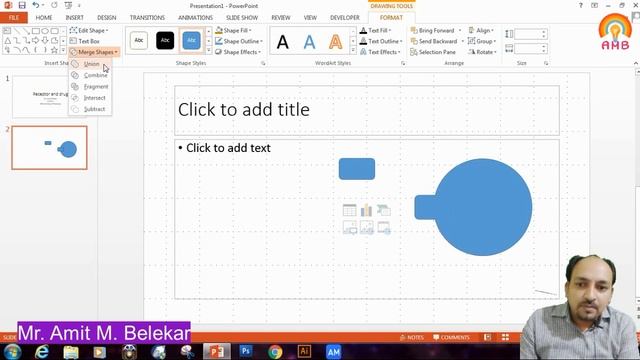Screen dimensions: 640x360
Task: Switch to the HOME tab
Action: coord(44,18)
